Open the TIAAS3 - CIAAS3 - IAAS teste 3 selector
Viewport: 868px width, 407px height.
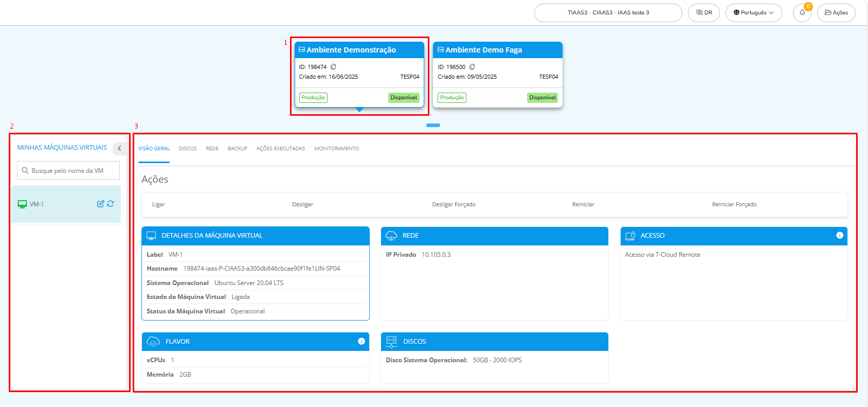[608, 12]
